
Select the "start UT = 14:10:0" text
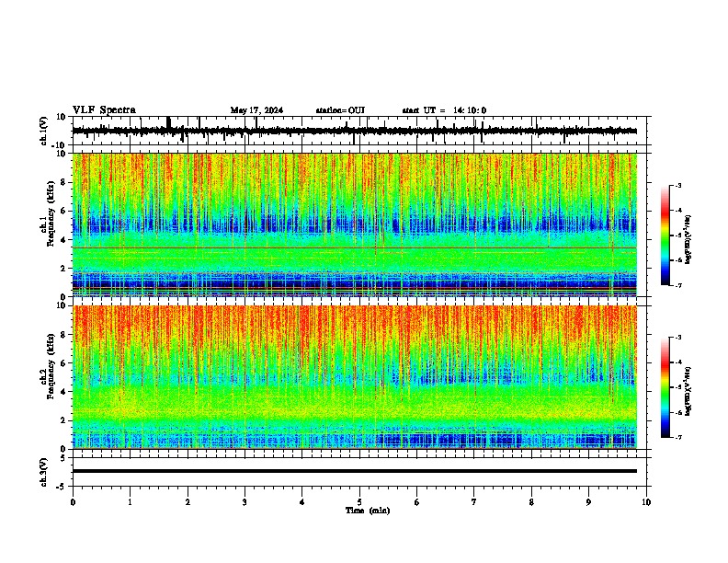(444, 110)
